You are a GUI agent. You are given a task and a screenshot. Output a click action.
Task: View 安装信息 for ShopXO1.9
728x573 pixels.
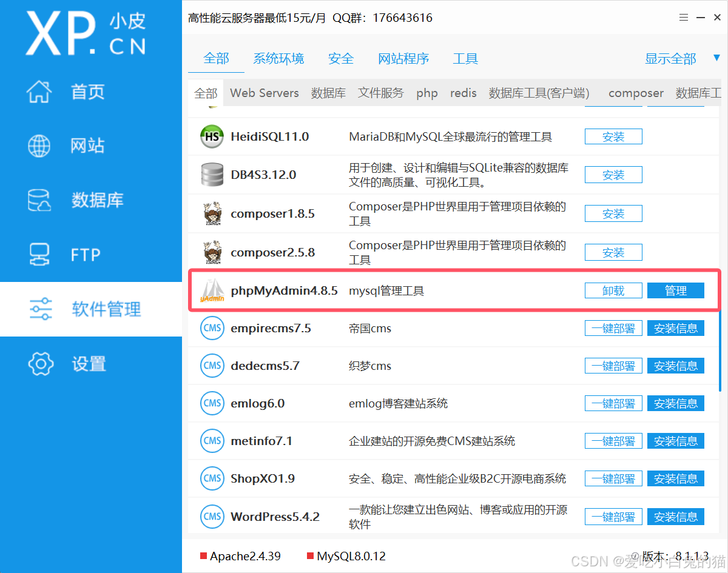676,479
